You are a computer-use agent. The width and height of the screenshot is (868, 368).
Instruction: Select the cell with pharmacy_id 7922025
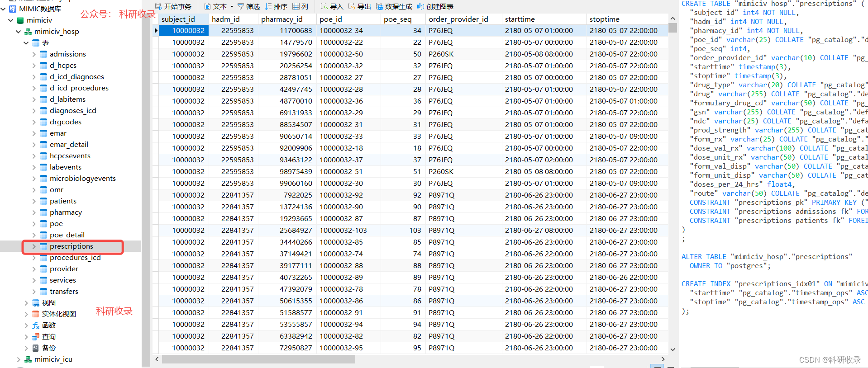pyautogui.click(x=287, y=195)
